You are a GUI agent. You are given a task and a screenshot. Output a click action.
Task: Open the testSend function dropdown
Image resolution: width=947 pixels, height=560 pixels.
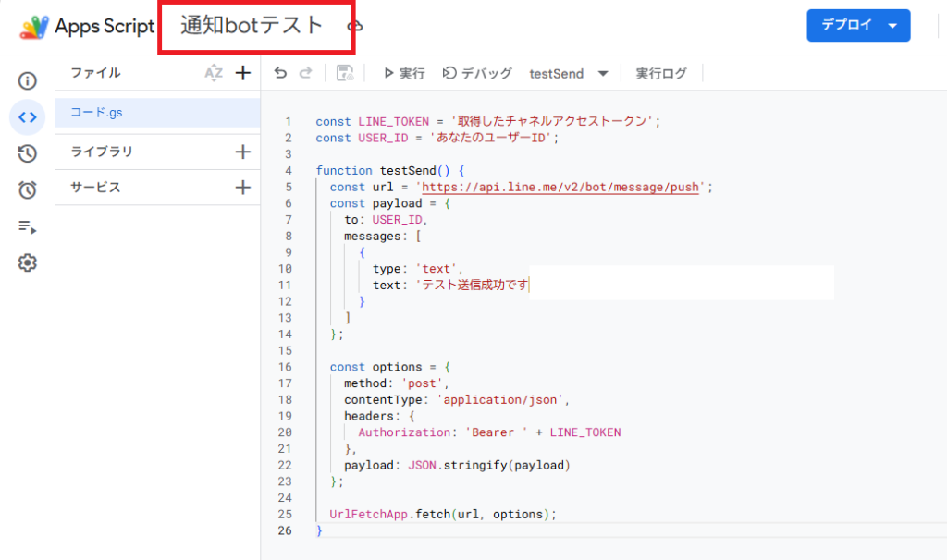[569, 74]
